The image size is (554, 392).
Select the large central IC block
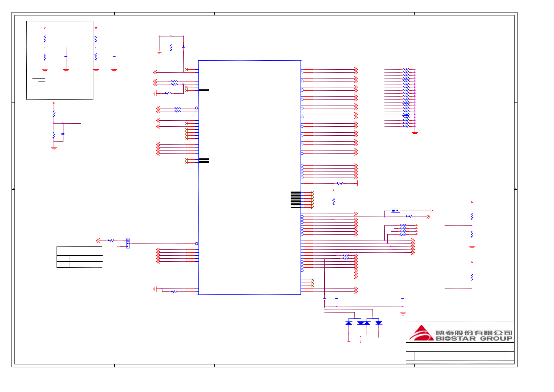pos(250,177)
